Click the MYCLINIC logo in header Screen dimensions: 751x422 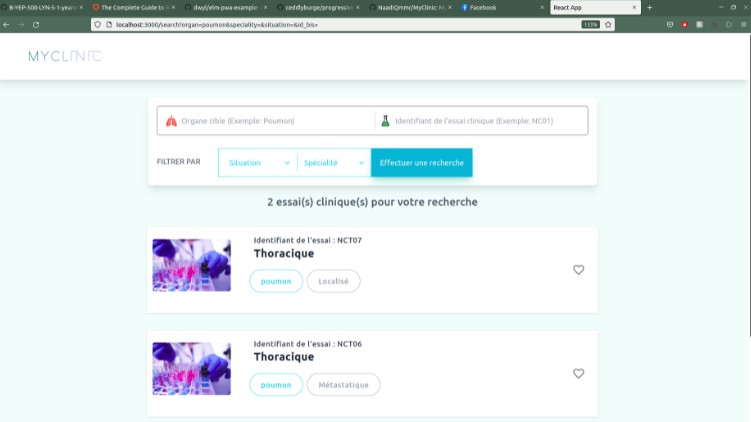point(65,56)
